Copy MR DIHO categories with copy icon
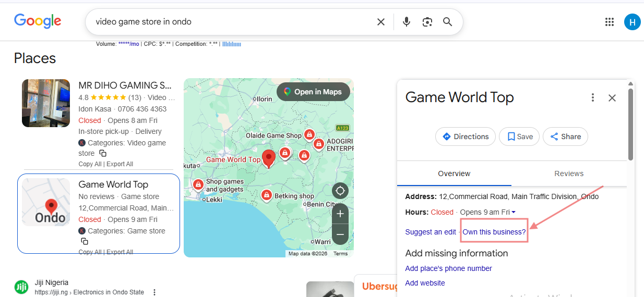The image size is (644, 297). coord(103,153)
